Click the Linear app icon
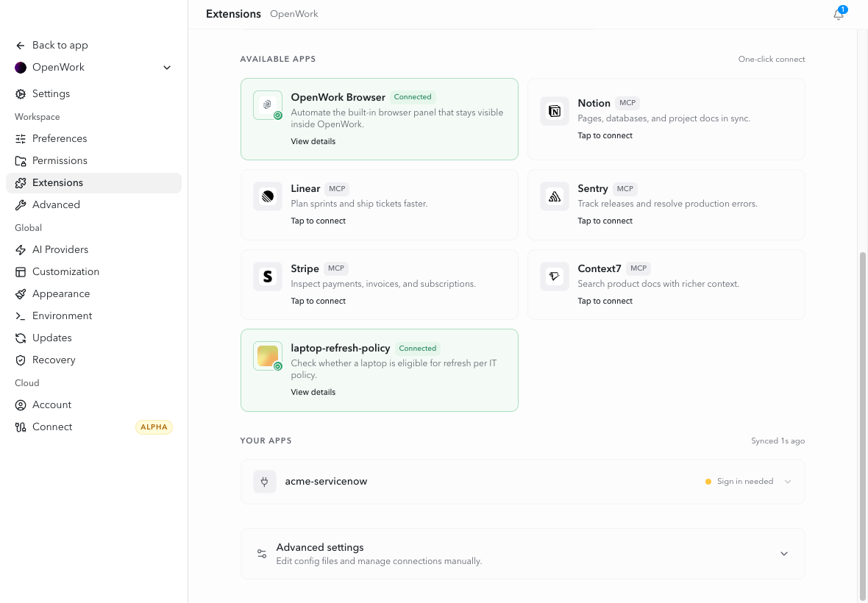 [267, 196]
